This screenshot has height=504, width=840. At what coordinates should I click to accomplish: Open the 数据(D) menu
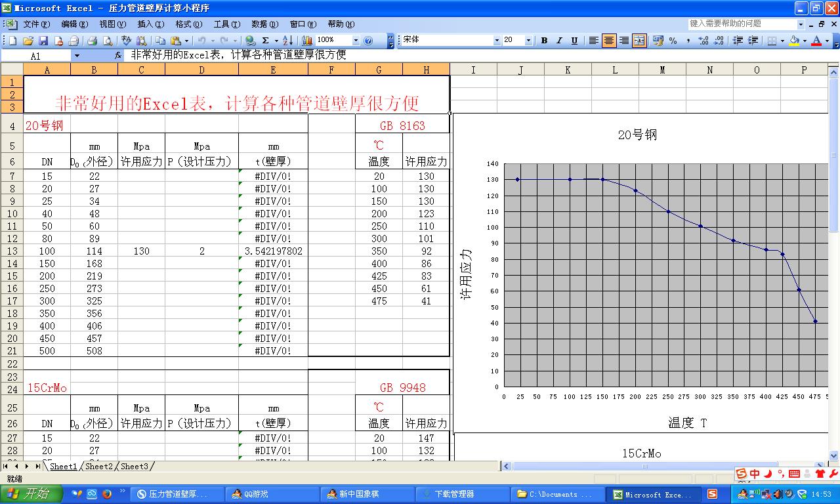pos(265,24)
